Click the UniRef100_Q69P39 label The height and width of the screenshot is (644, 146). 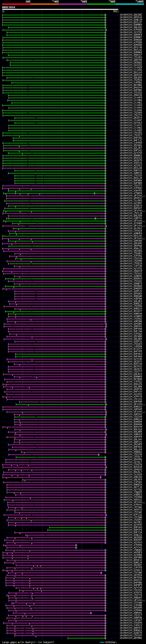pos(131,389)
